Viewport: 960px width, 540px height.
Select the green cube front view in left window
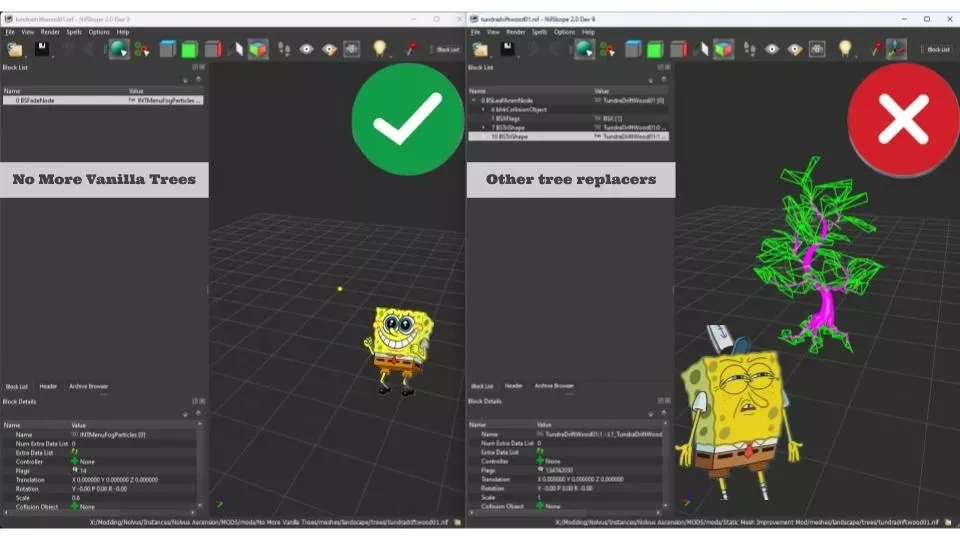coord(190,49)
